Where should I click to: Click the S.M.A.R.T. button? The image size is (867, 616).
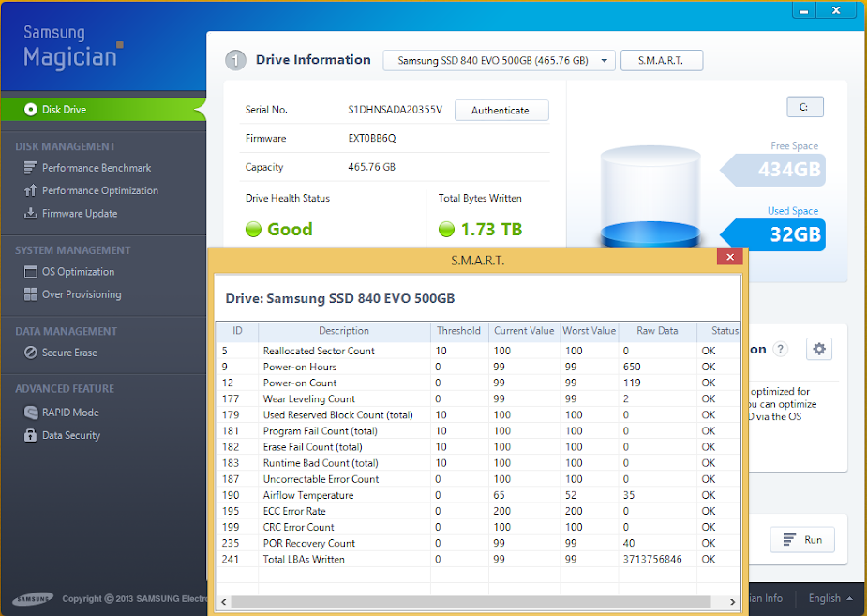pos(661,61)
